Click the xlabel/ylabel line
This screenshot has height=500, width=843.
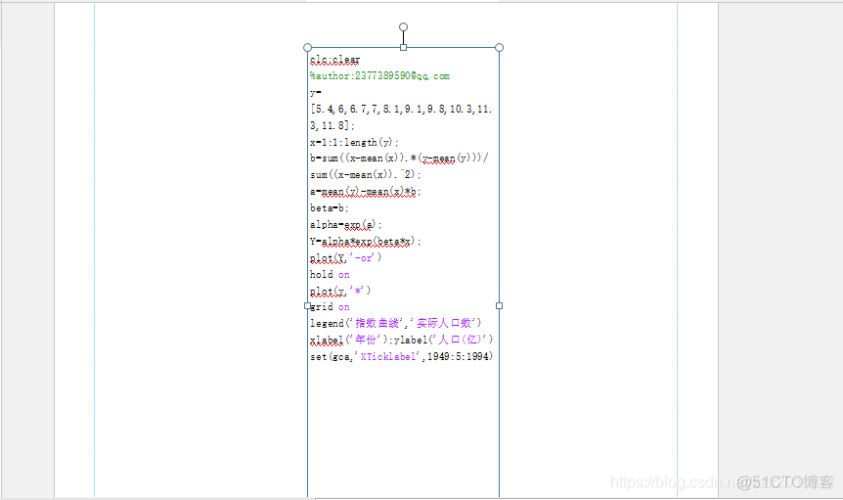(x=401, y=340)
